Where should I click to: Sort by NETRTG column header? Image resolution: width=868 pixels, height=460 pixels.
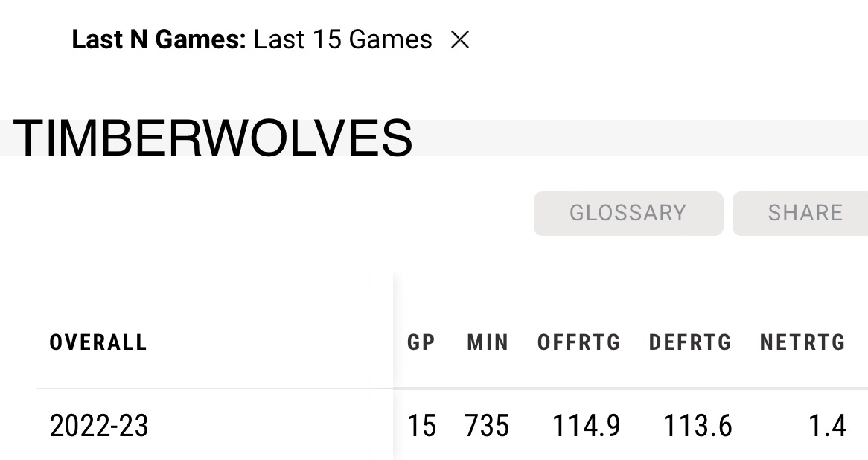[802, 342]
